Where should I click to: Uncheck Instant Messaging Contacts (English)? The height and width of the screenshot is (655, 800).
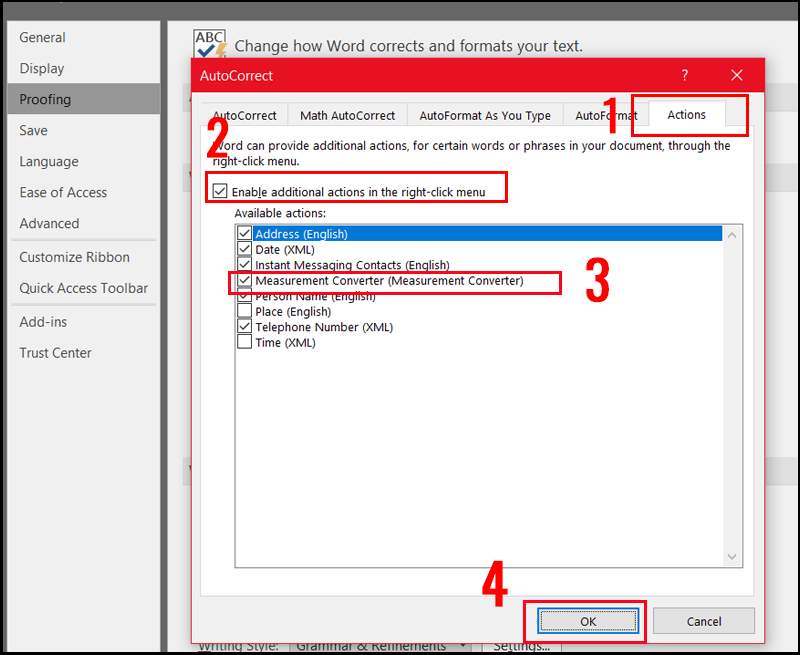coord(244,264)
